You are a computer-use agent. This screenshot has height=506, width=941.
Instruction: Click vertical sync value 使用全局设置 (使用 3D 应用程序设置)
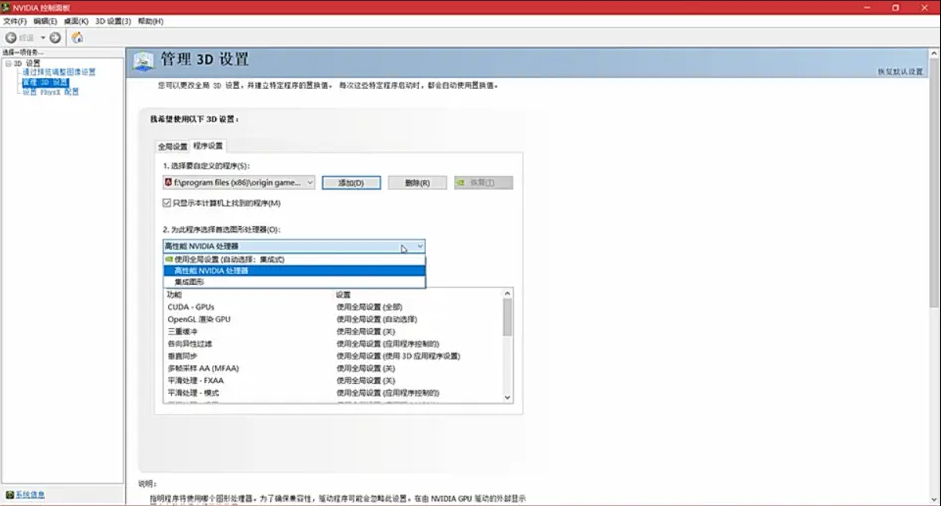(x=398, y=356)
